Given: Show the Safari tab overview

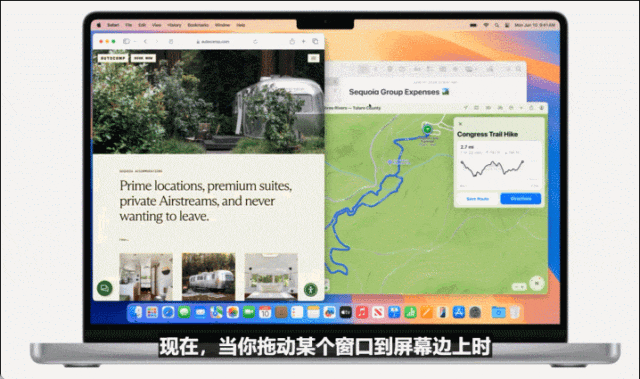Looking at the screenshot, I should (x=315, y=41).
